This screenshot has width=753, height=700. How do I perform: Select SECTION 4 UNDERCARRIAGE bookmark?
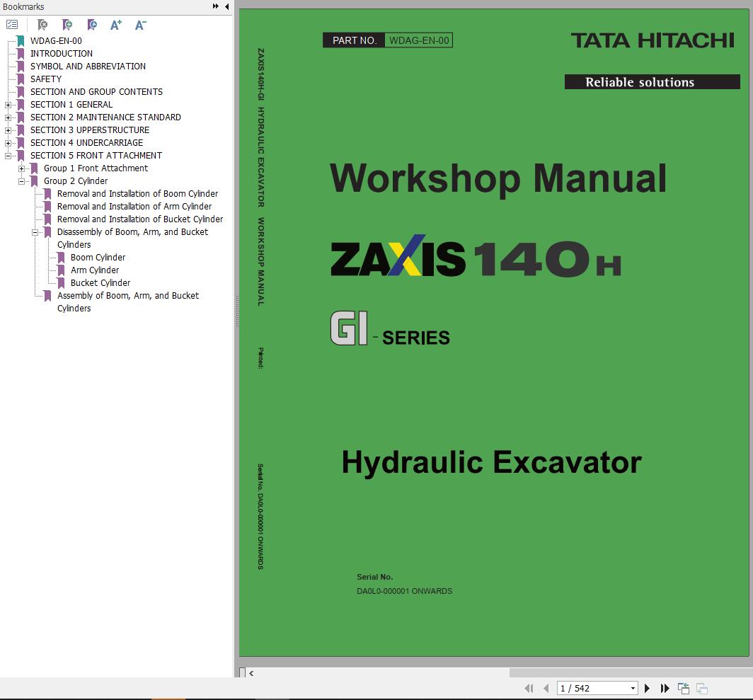[x=87, y=143]
